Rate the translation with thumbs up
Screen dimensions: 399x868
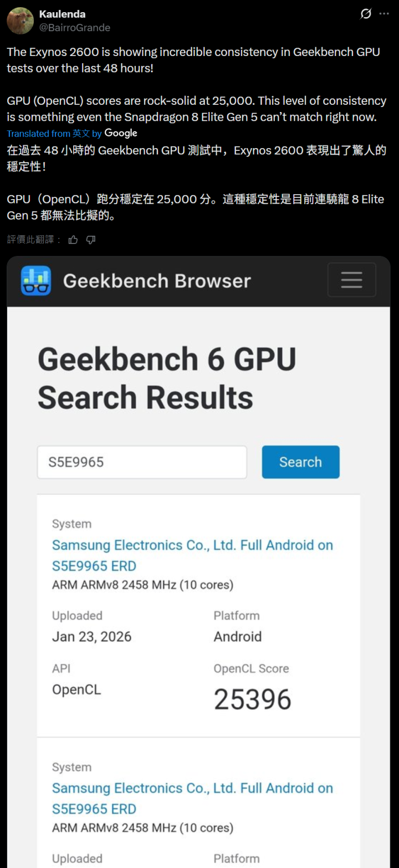pos(73,240)
